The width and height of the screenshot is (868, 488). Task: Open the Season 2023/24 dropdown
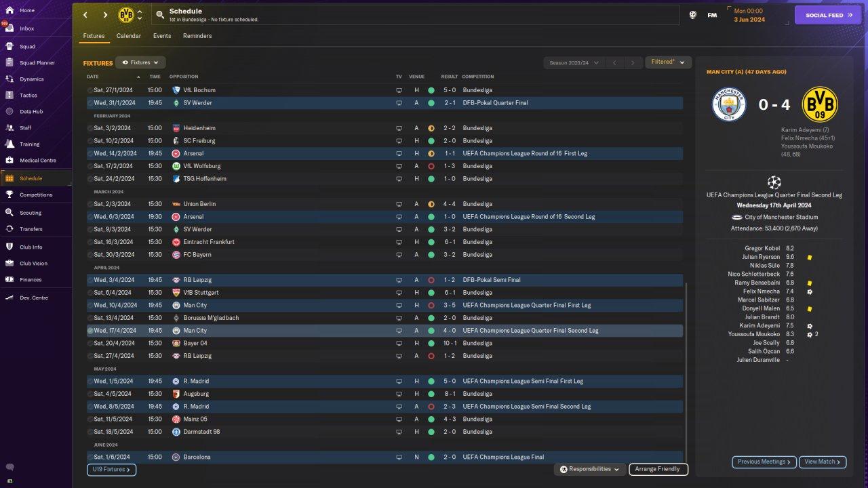(574, 63)
